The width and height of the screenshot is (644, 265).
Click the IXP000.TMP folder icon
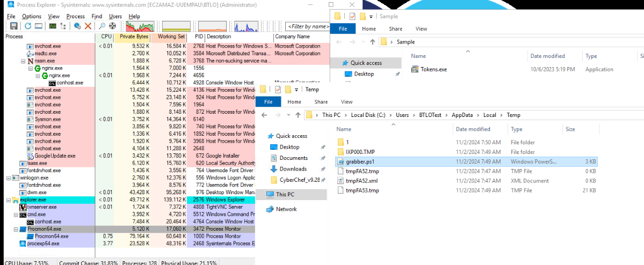(340, 152)
